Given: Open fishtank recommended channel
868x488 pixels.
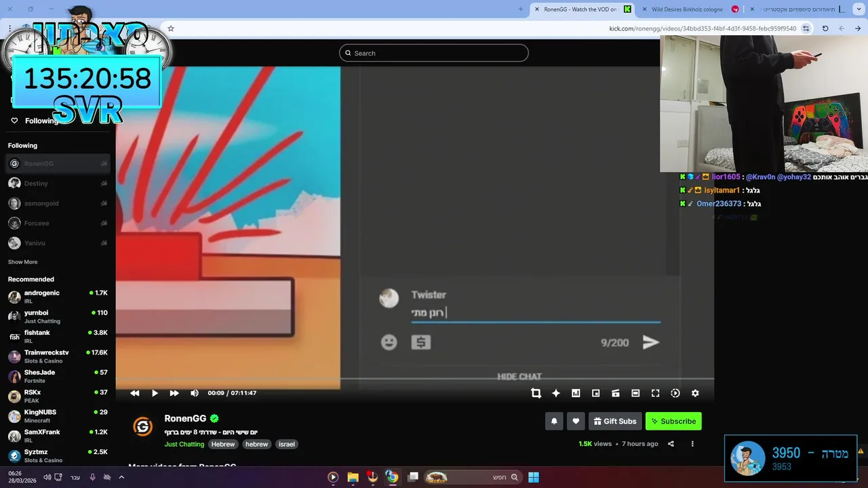Looking at the screenshot, I should point(58,336).
